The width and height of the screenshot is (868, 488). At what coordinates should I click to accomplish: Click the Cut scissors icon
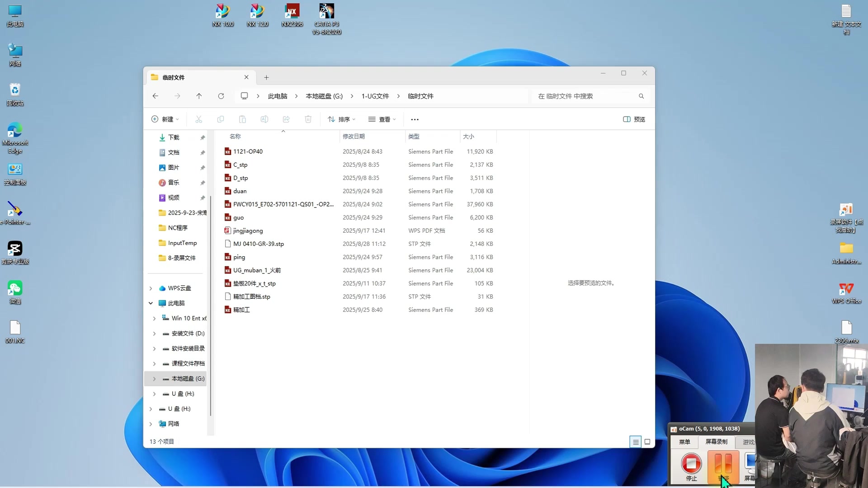pos(198,119)
